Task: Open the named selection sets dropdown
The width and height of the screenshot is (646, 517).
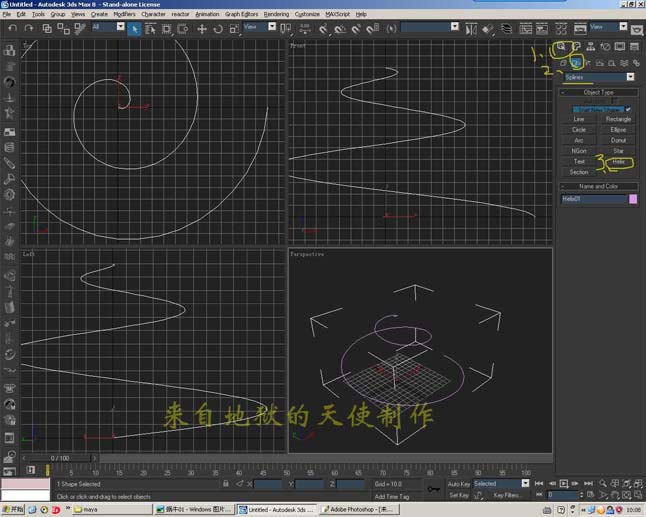Action: (430, 27)
